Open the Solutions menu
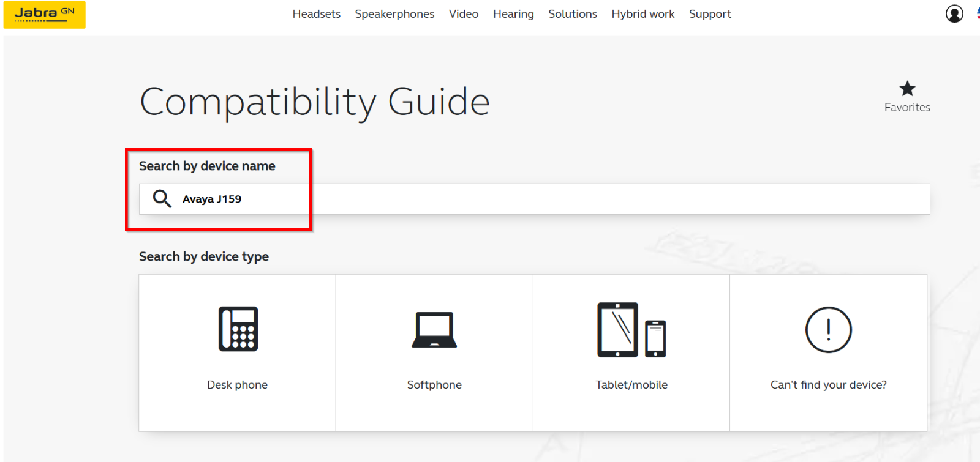The height and width of the screenshot is (462, 980). [x=572, y=14]
